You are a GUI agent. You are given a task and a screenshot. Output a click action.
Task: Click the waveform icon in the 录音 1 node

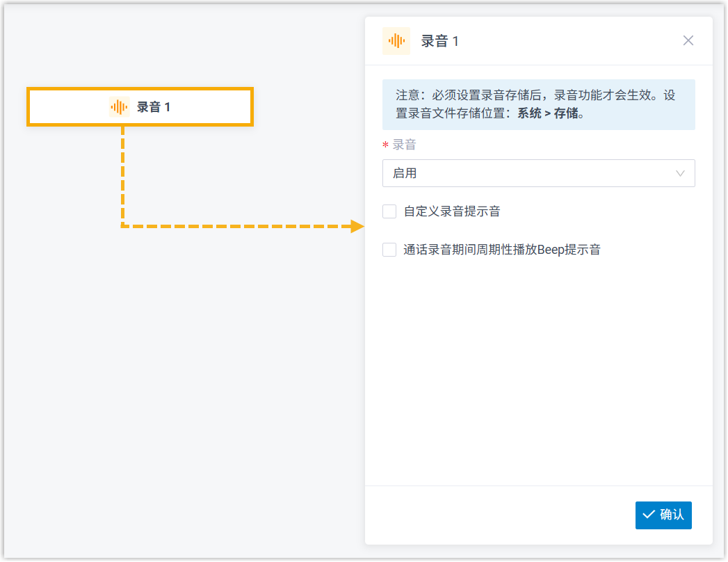click(119, 107)
